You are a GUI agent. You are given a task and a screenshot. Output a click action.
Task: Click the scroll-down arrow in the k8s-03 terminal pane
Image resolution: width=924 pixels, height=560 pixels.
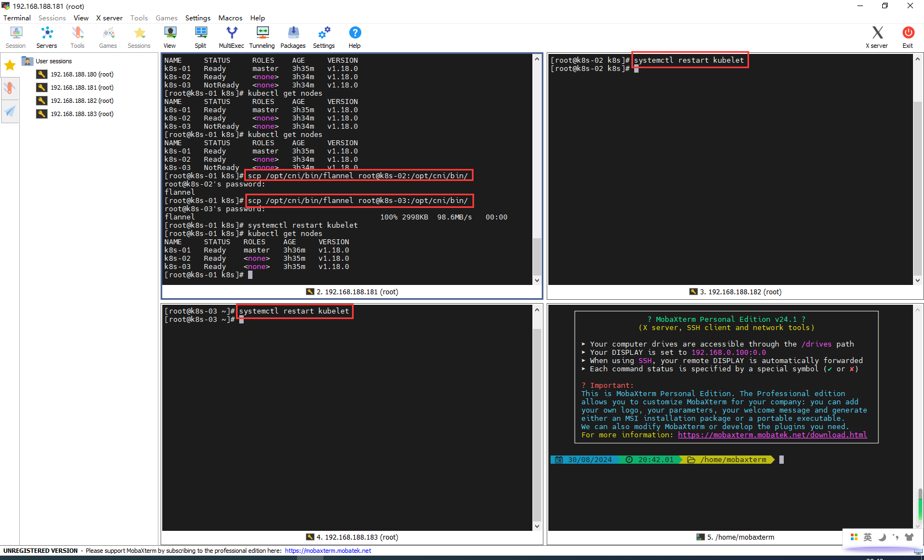point(537,526)
